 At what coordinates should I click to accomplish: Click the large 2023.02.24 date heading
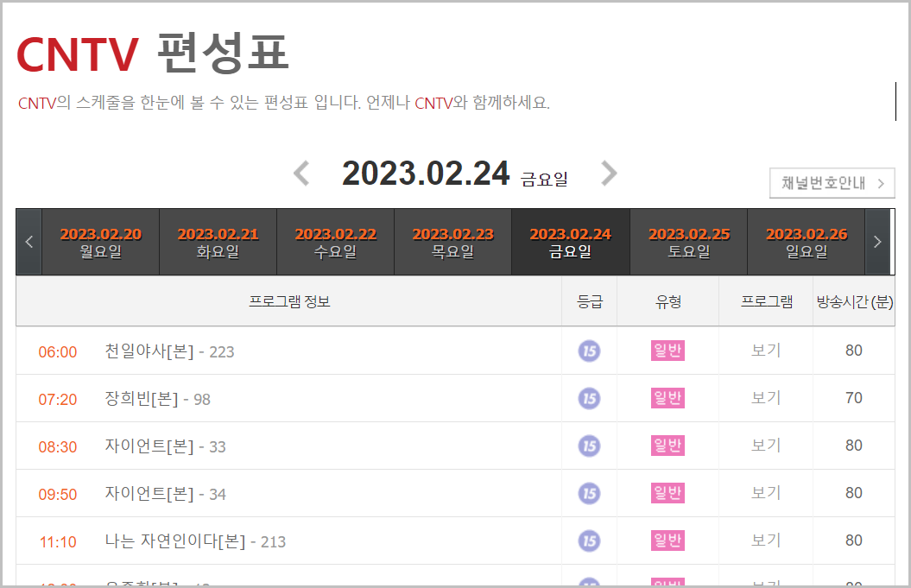[x=426, y=174]
